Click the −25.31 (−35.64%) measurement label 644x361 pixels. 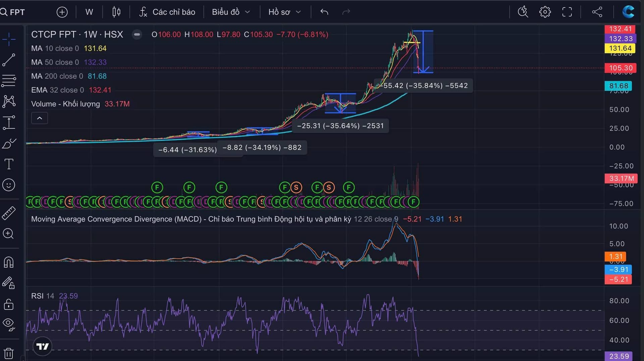(x=340, y=126)
